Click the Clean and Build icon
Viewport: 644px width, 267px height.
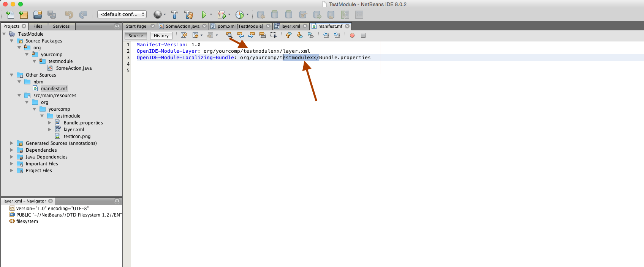(188, 15)
